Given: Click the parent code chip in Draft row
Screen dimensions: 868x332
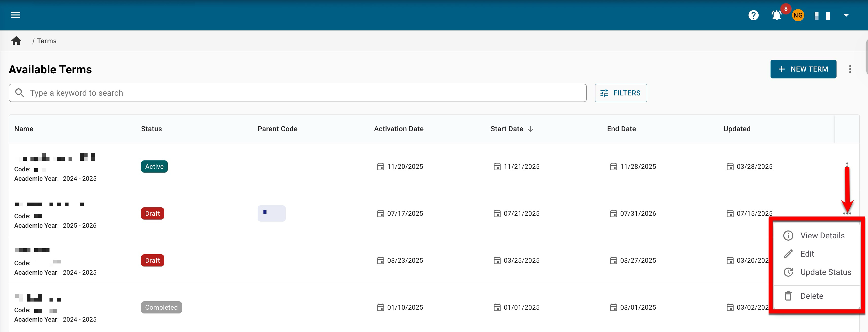Looking at the screenshot, I should click(271, 213).
